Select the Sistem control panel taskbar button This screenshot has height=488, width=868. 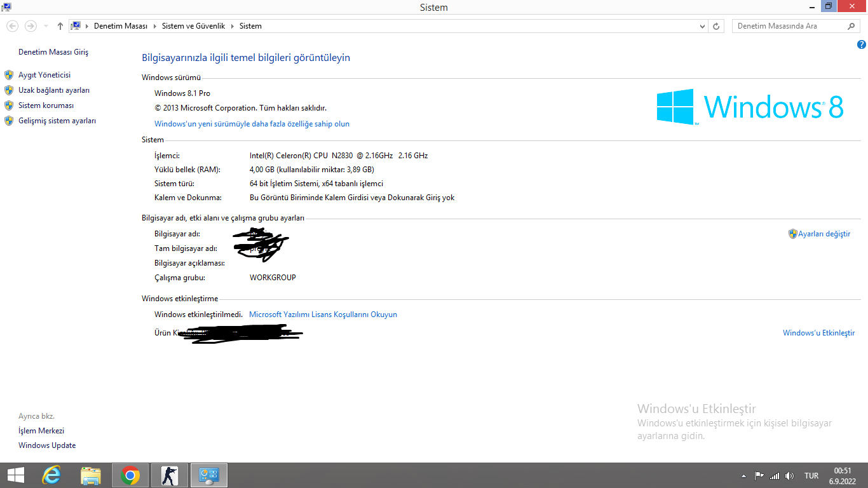click(209, 475)
